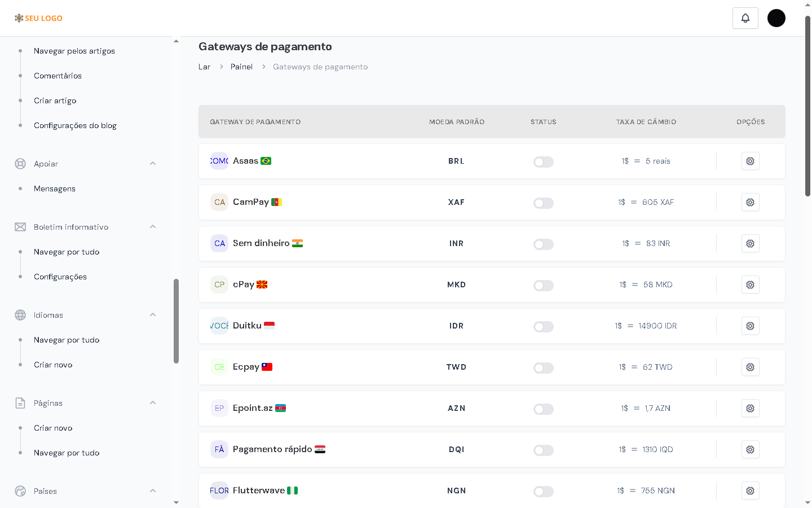Click the Epoint.az settings gear icon
Screen dimensions: 812x508
pyautogui.click(x=750, y=409)
